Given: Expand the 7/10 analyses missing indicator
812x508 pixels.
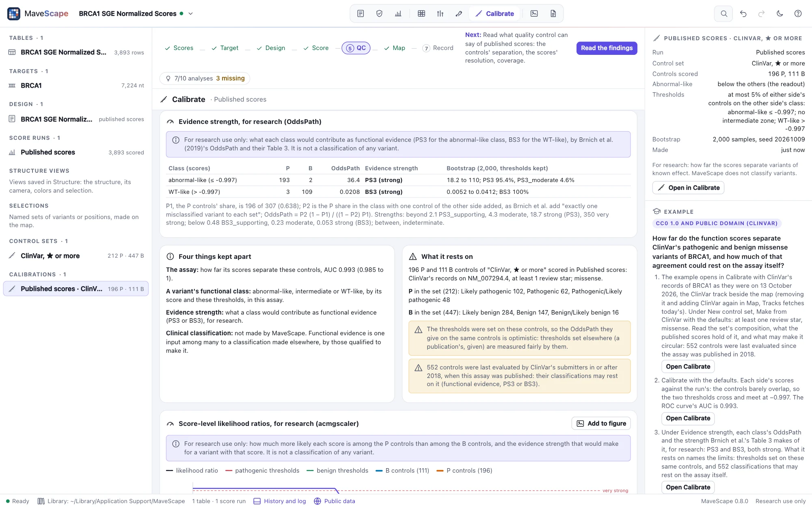Looking at the screenshot, I should click(205, 78).
